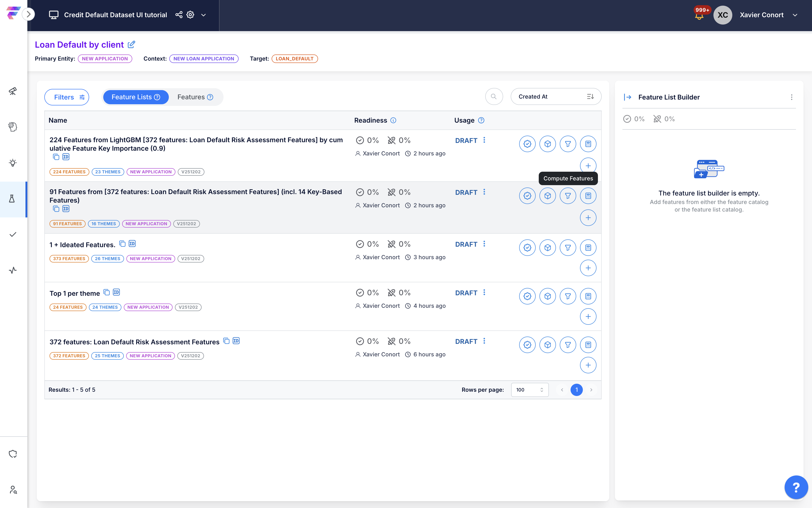Collapse the Feature List Builder panel arrow
The image size is (812, 508).
click(627, 97)
